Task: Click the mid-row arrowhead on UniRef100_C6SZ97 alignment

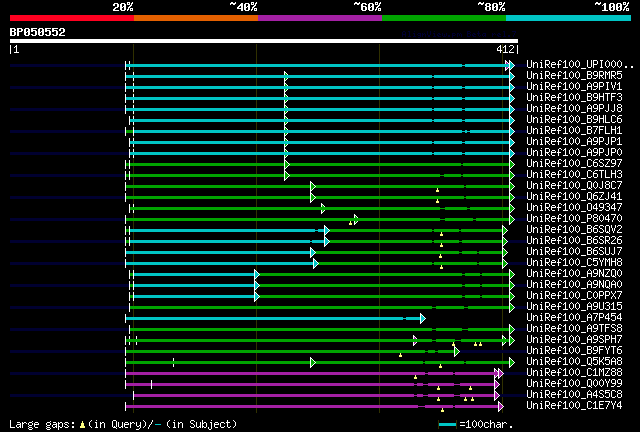Action: (287, 165)
